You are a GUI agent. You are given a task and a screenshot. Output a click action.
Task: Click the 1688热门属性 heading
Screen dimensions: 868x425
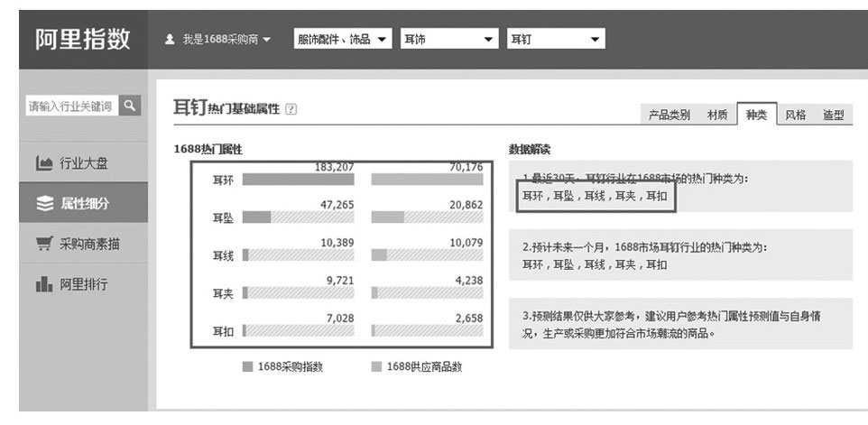(x=208, y=149)
